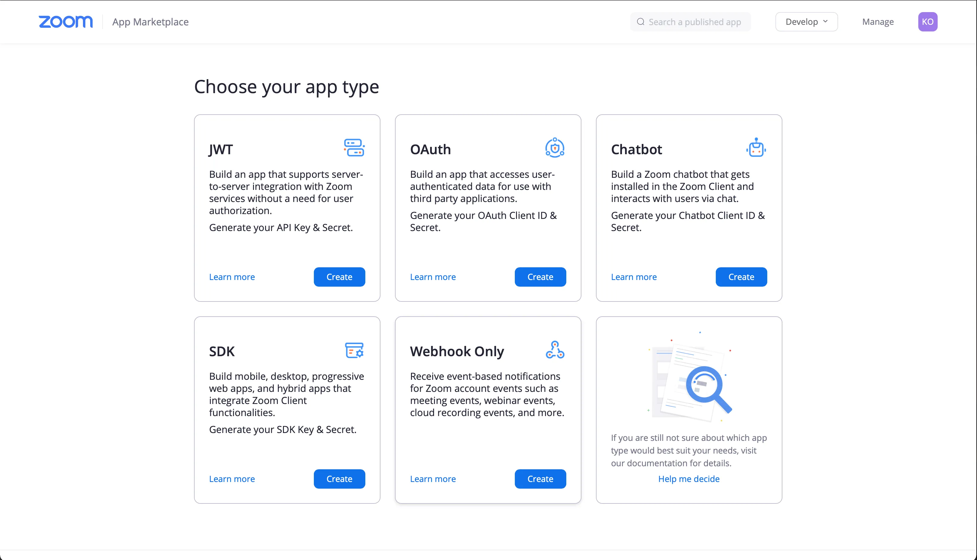Expand the Develop dropdown
The height and width of the screenshot is (560, 977).
806,22
